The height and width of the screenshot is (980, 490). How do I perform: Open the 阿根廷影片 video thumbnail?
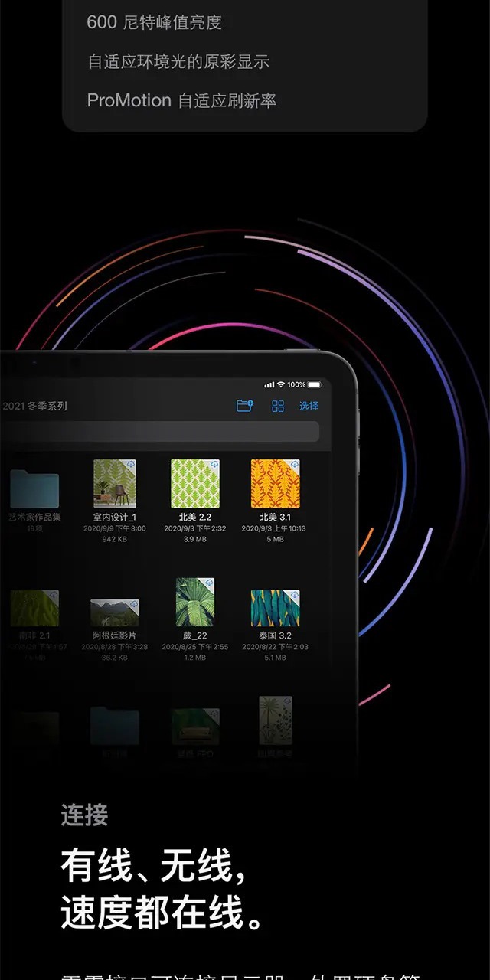pos(114,612)
